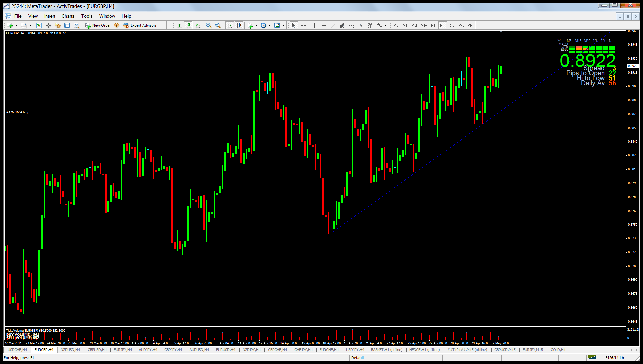Click the Zoom Out magnifier icon

click(218, 25)
